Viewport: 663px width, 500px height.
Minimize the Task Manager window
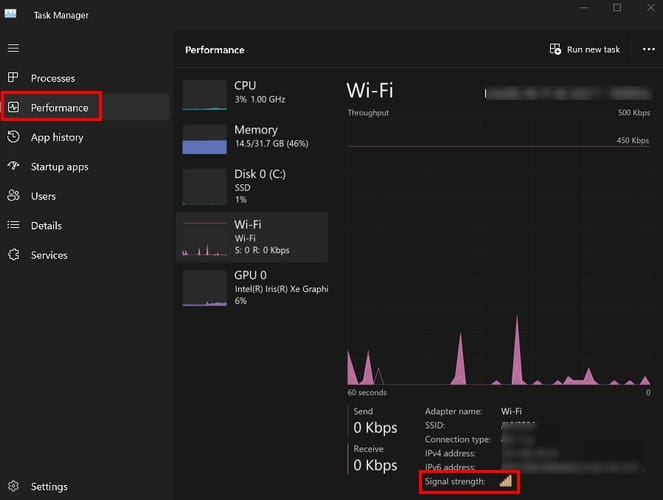click(x=584, y=8)
